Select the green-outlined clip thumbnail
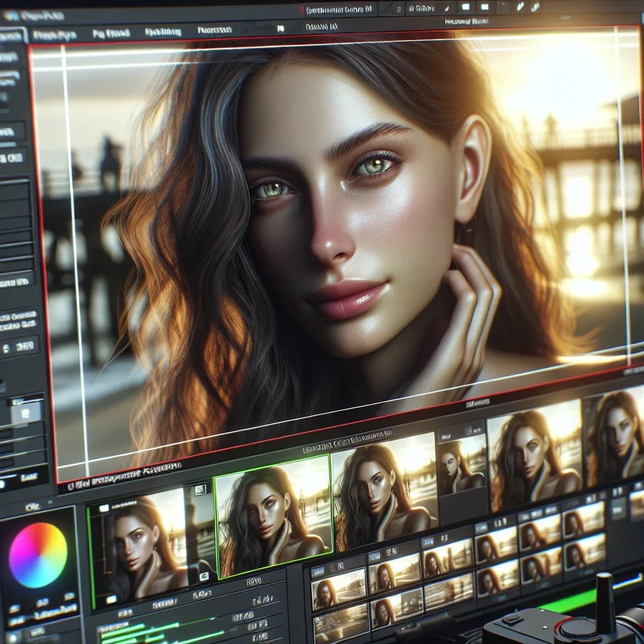 pos(274,517)
